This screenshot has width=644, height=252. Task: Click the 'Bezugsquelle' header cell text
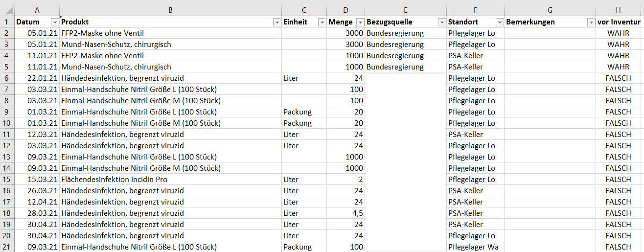[390, 22]
